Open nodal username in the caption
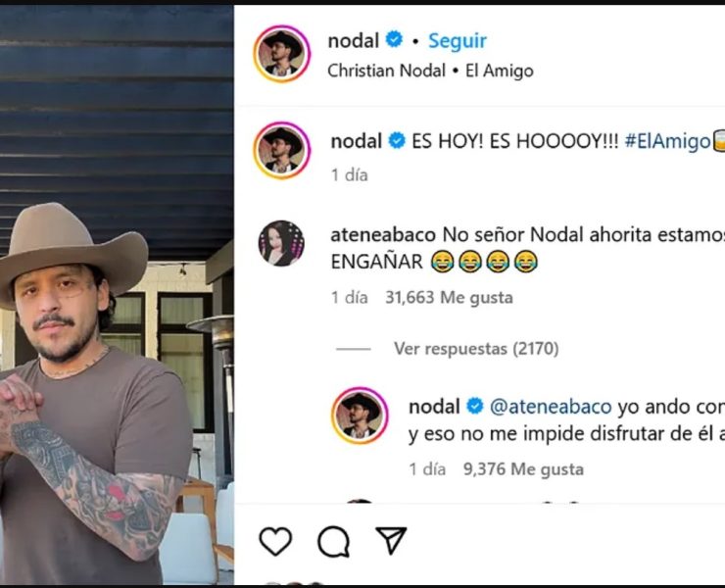This screenshot has height=588, width=725. (356, 141)
